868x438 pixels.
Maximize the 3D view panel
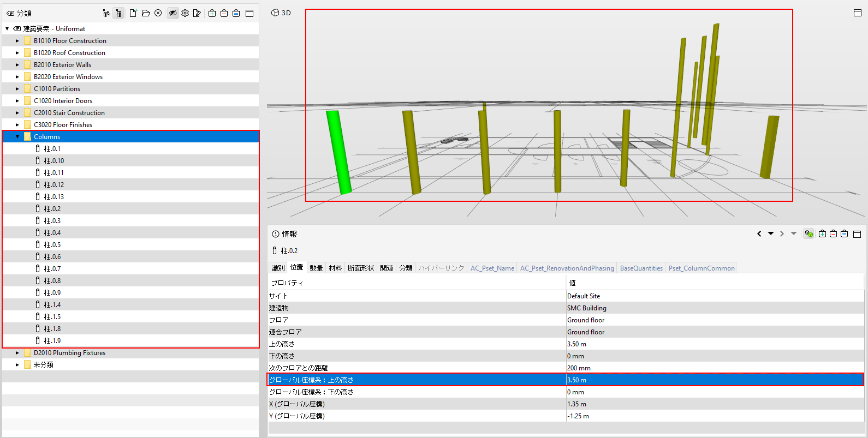pos(858,13)
